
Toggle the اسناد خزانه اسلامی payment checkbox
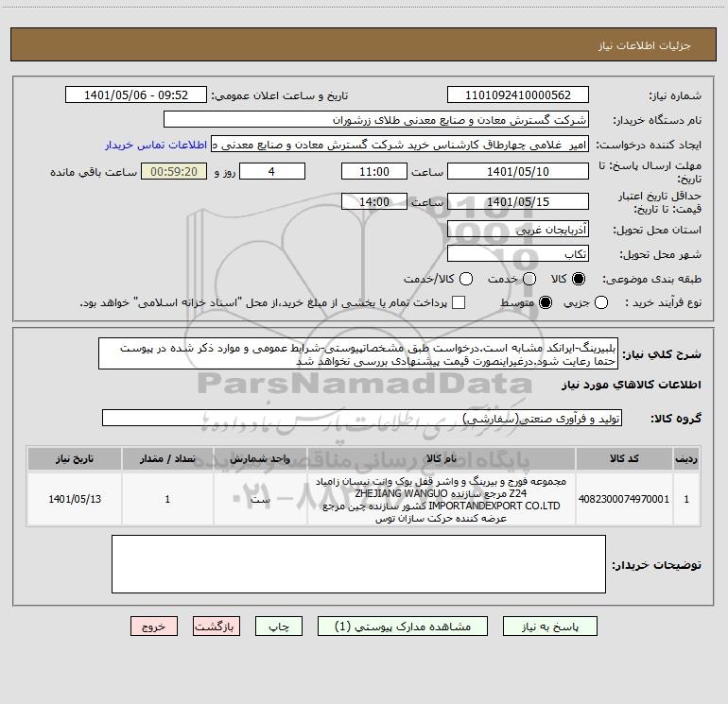(459, 302)
